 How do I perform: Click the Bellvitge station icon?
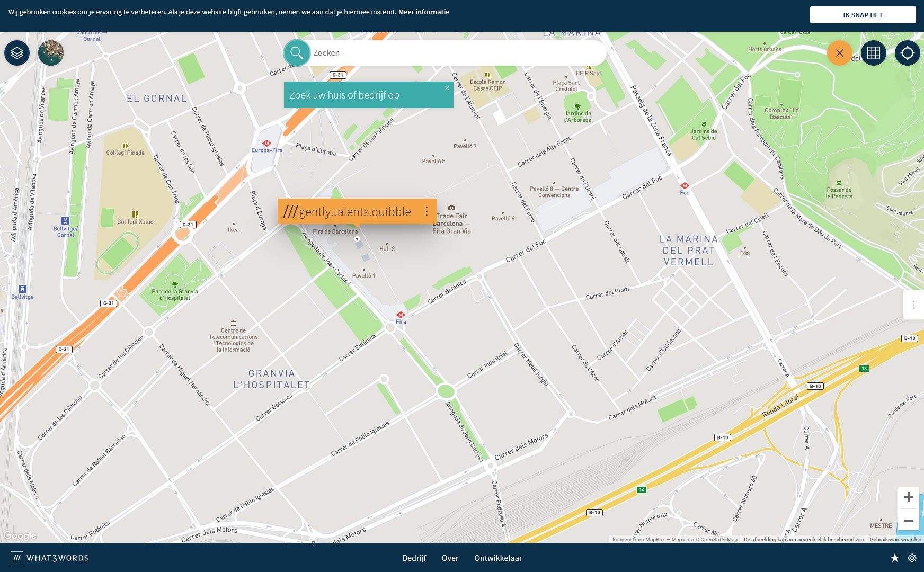coord(22,289)
